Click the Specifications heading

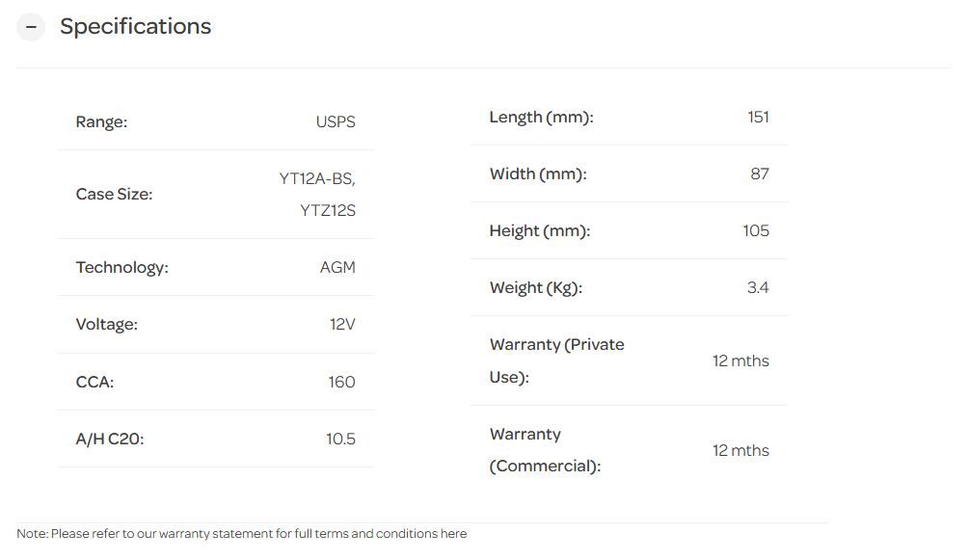coord(135,27)
